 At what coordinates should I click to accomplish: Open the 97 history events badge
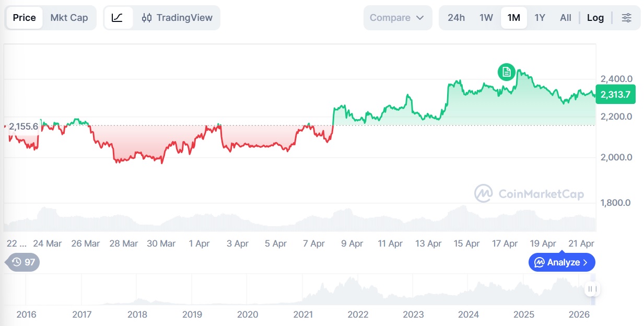click(x=23, y=262)
